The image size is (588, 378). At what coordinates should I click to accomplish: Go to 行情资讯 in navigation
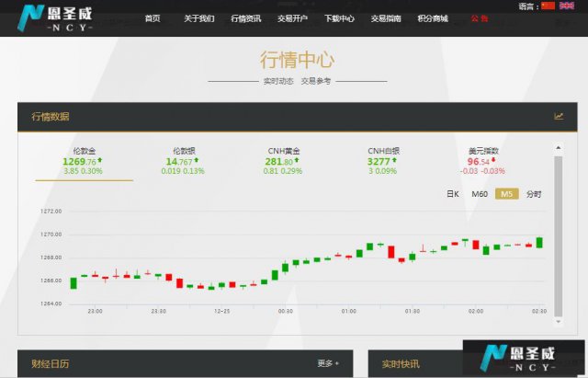click(245, 18)
